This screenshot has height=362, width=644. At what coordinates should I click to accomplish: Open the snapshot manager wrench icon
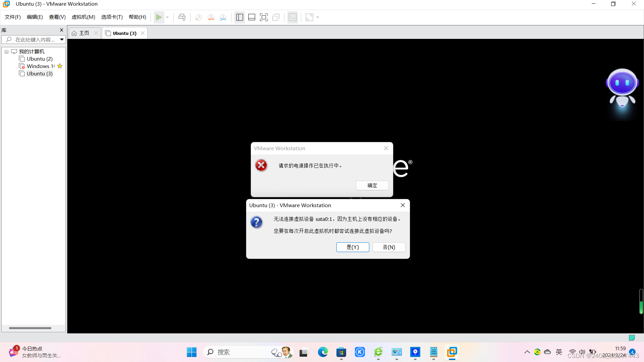click(x=223, y=17)
